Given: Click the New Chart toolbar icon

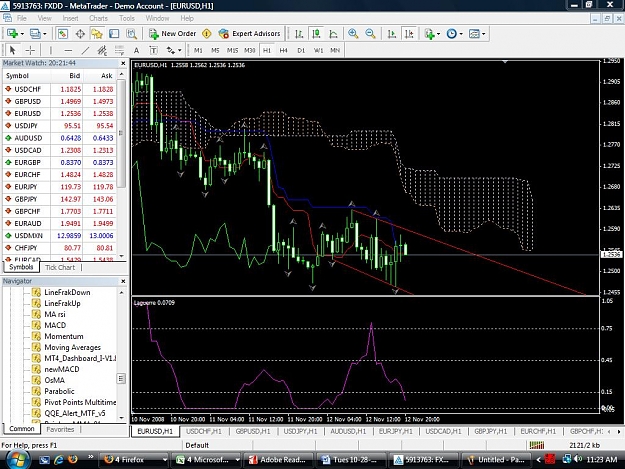Looking at the screenshot, I should 12,34.
